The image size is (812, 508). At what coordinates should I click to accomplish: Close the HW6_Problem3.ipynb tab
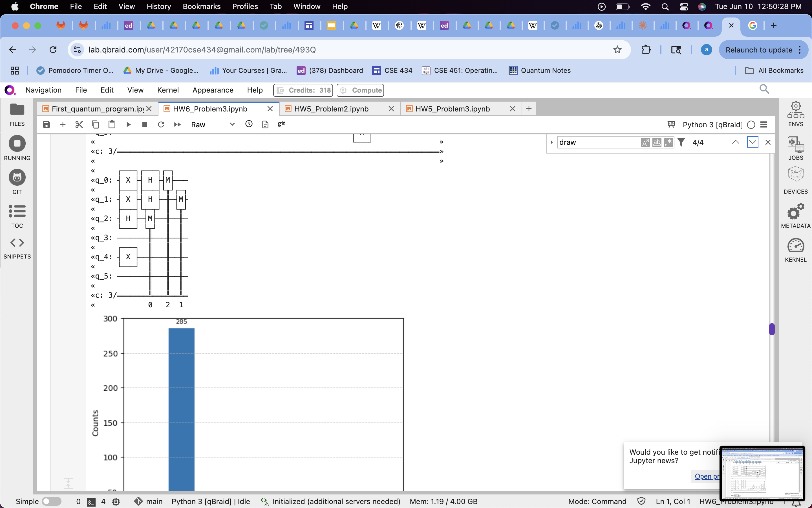[x=270, y=109]
